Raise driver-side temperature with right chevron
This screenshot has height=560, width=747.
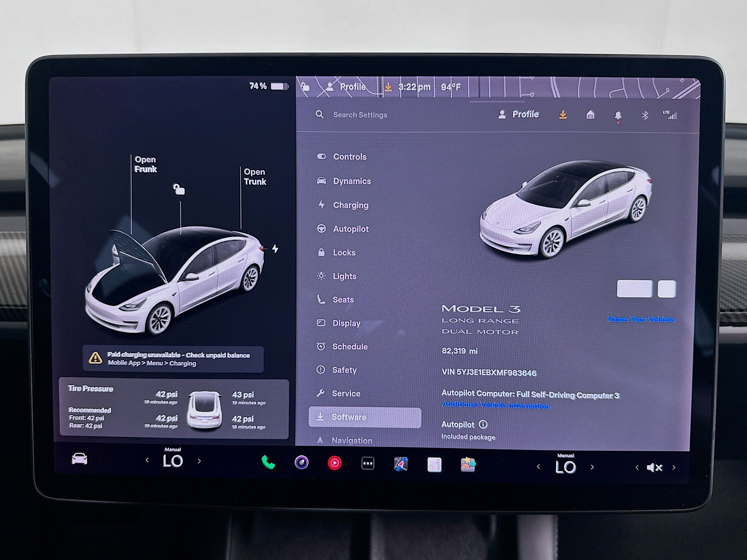199,461
